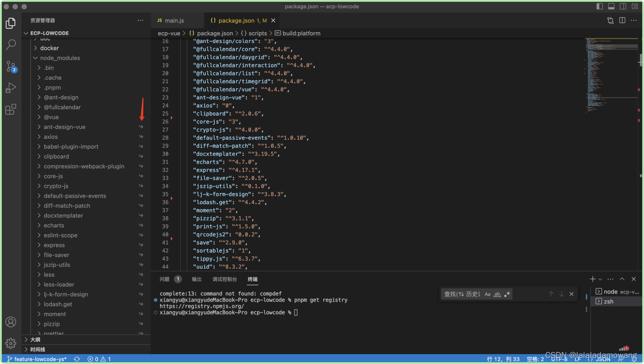Open the Search view in activity bar
This screenshot has width=644, height=364.
[x=11, y=44]
